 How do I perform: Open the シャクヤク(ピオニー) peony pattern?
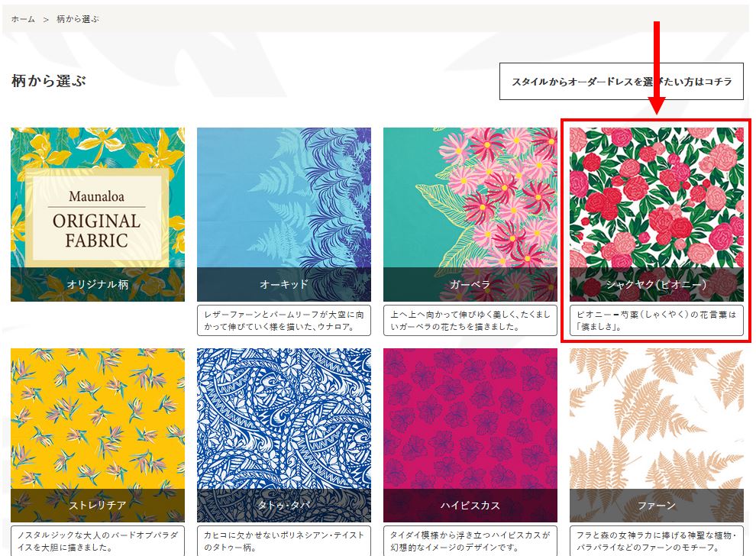tap(656, 214)
